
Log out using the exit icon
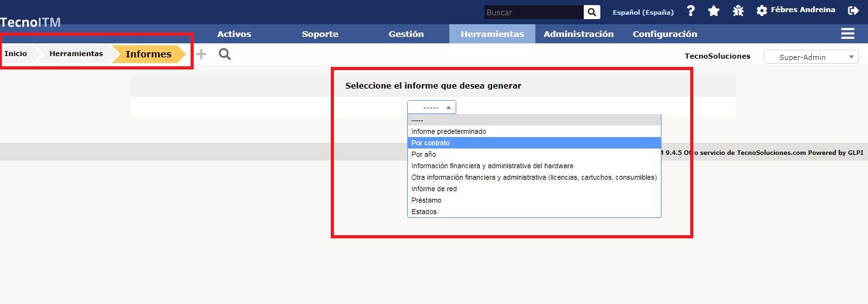click(x=853, y=11)
